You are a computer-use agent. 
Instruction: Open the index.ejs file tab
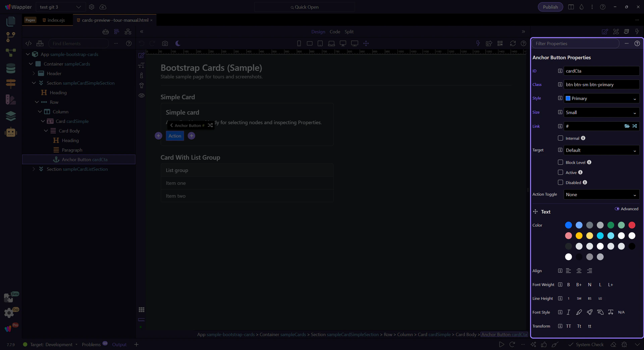tap(56, 20)
